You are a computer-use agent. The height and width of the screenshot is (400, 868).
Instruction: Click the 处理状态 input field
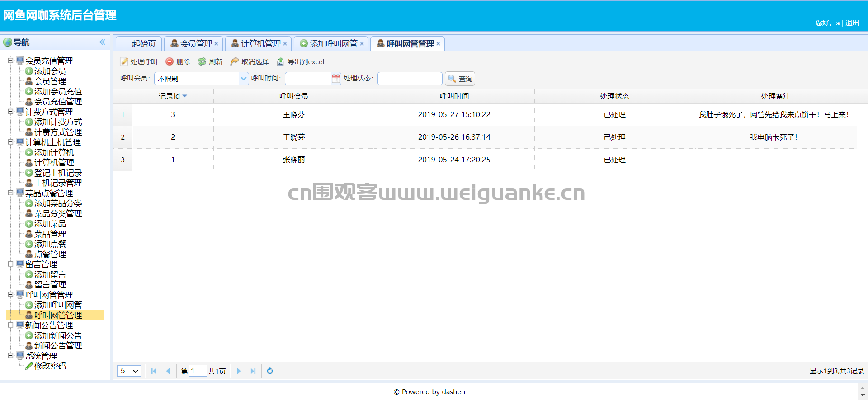410,79
